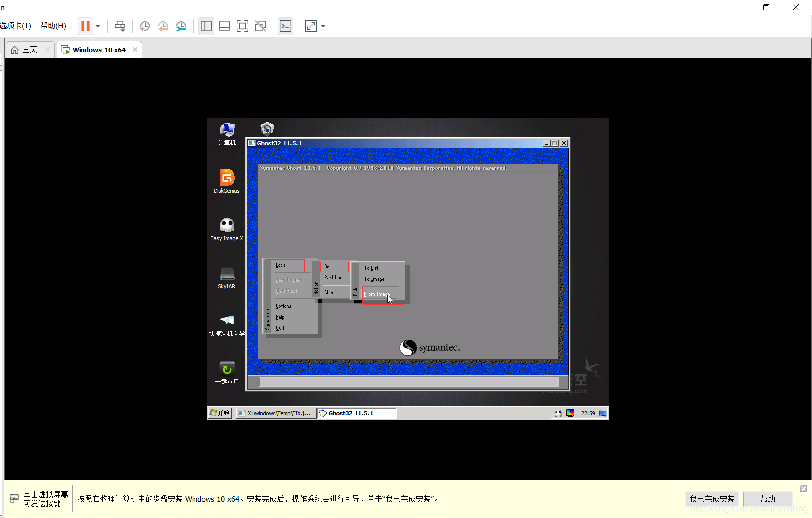Expand the stretch display dropdown arrow
The width and height of the screenshot is (812, 518).
[x=323, y=26]
